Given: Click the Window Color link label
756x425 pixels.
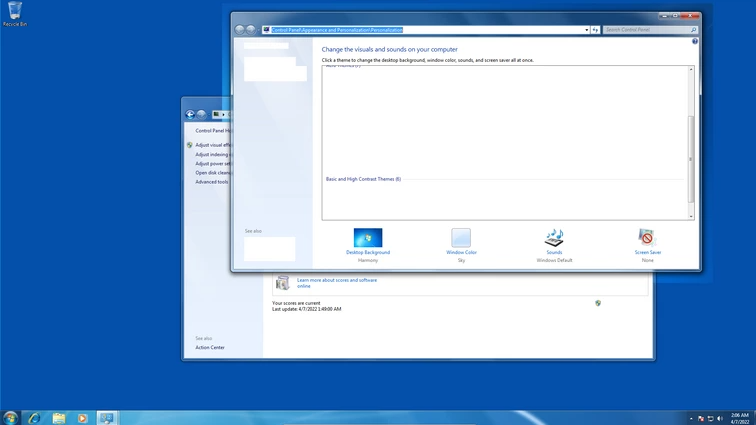Looking at the screenshot, I should coord(461,252).
